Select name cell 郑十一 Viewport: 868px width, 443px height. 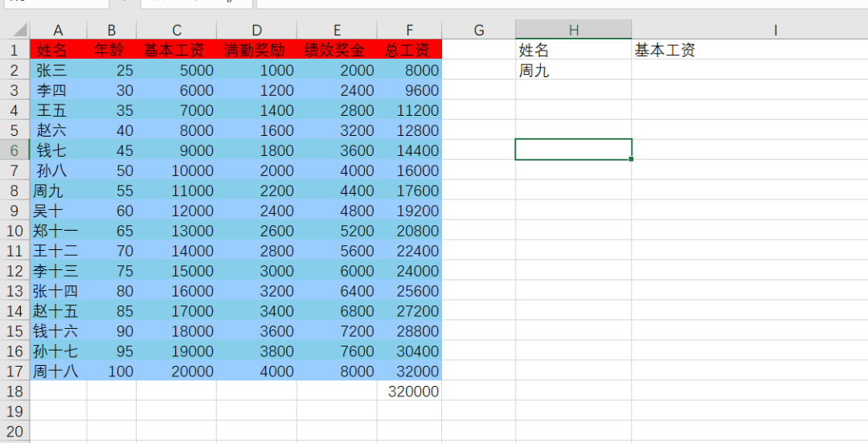[58, 231]
